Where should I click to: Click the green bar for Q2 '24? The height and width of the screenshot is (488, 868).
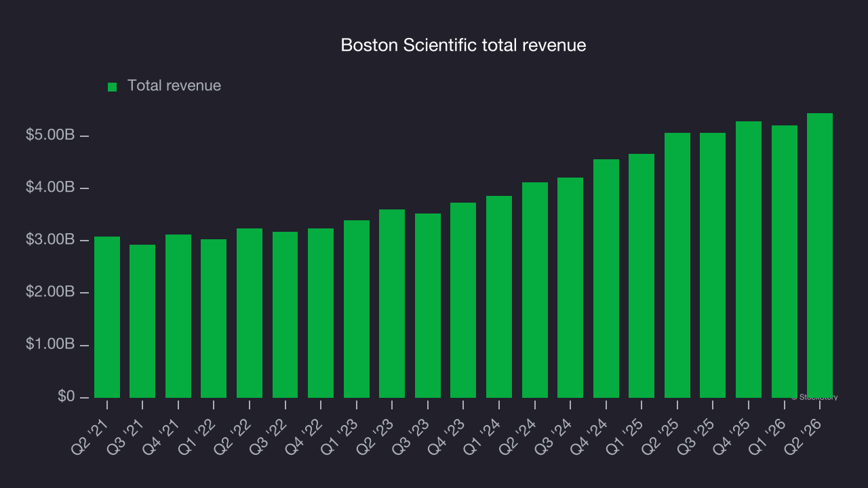pyautogui.click(x=535, y=290)
